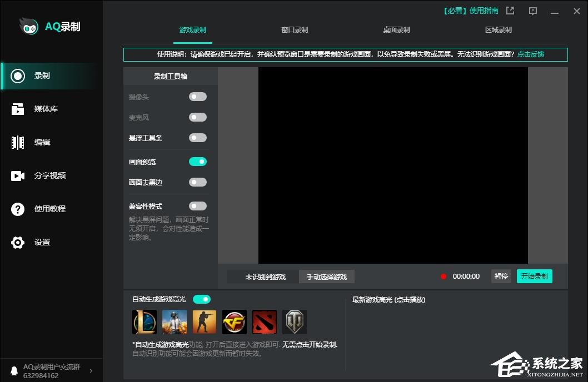The height and width of the screenshot is (382, 588).
Task: Select the League of Legends game icon
Action: 144,321
